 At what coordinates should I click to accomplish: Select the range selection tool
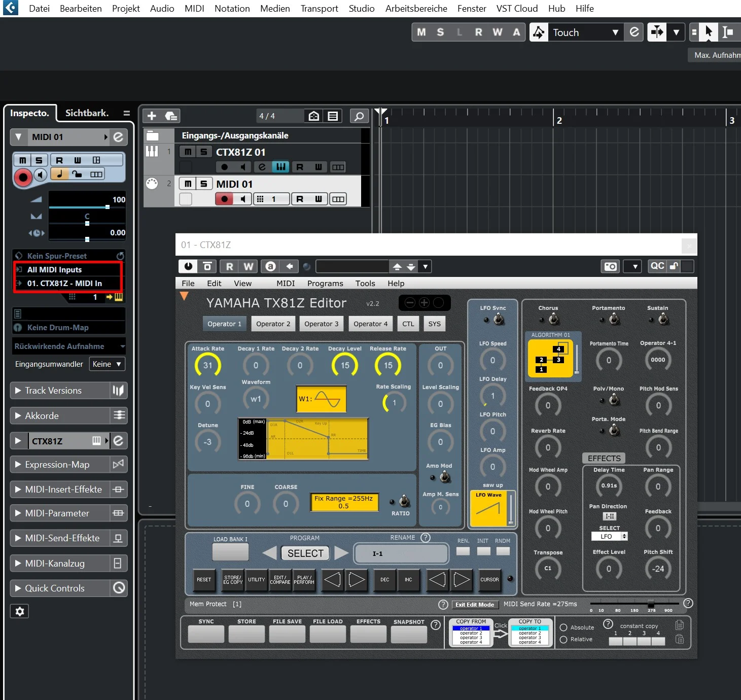(x=727, y=32)
